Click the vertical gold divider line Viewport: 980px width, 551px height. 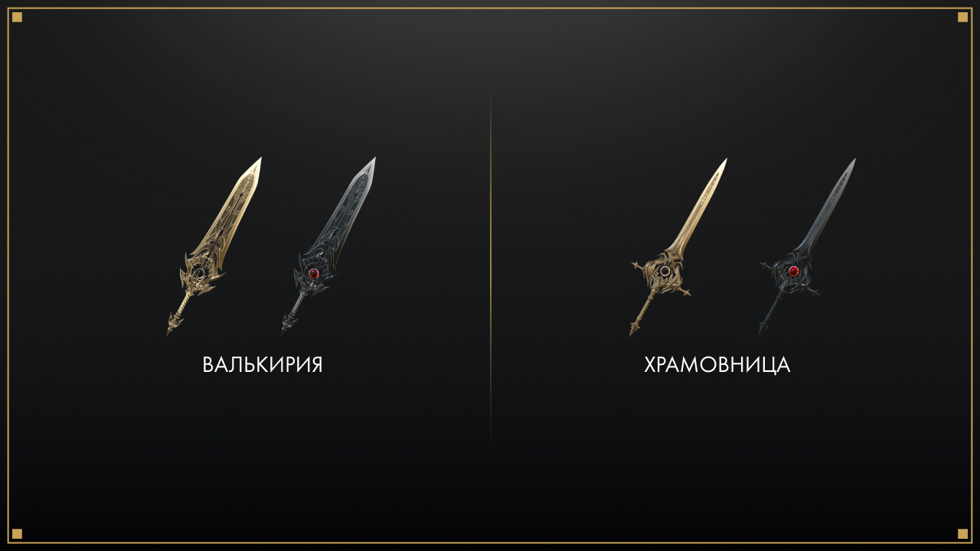pos(491,275)
